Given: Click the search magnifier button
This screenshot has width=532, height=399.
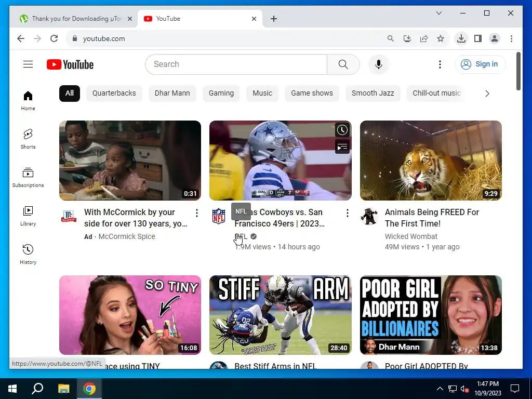Looking at the screenshot, I should tap(343, 64).
